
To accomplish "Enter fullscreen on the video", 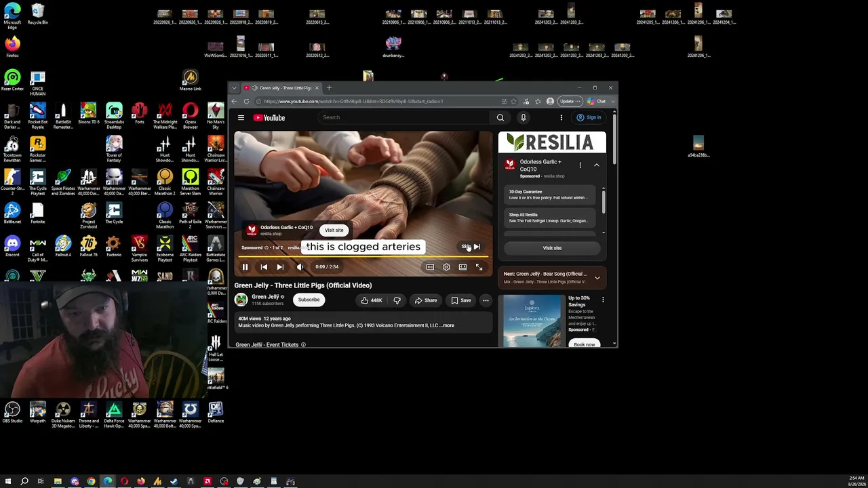I will point(479,267).
